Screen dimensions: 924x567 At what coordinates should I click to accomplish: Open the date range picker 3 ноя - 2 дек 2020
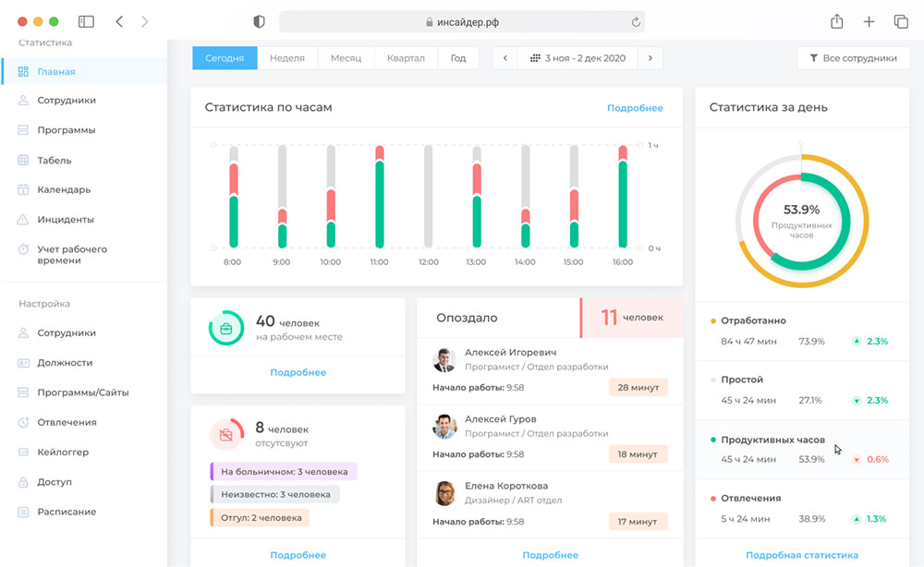(x=577, y=58)
